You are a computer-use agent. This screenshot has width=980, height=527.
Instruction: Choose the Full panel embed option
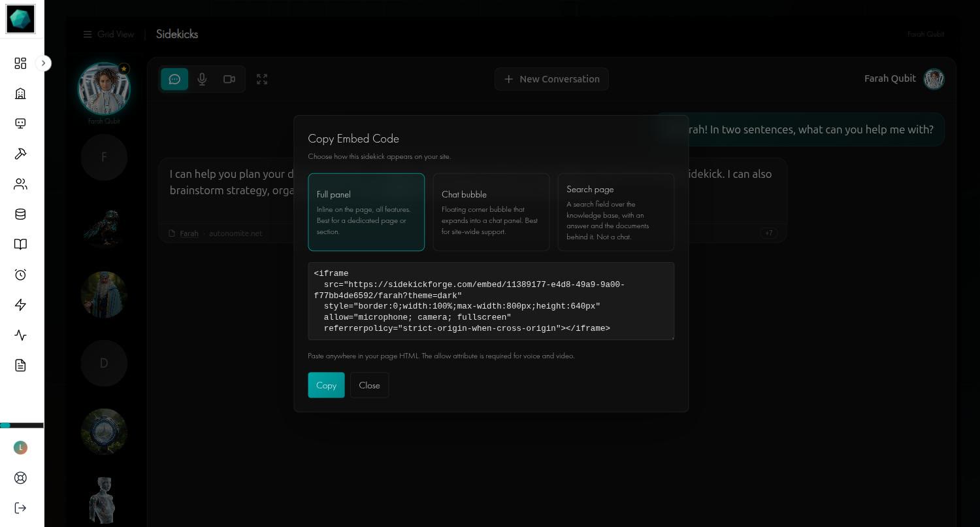pyautogui.click(x=367, y=212)
